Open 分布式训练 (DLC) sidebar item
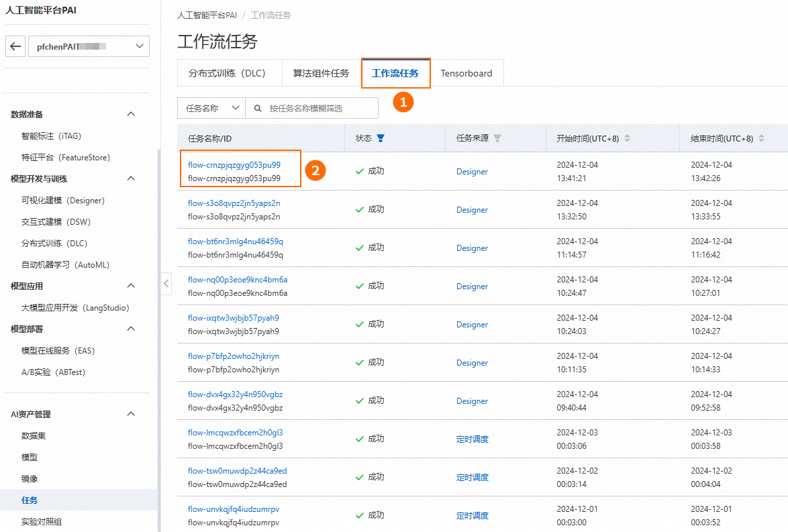Screen dimensions: 788x532 click(54, 243)
